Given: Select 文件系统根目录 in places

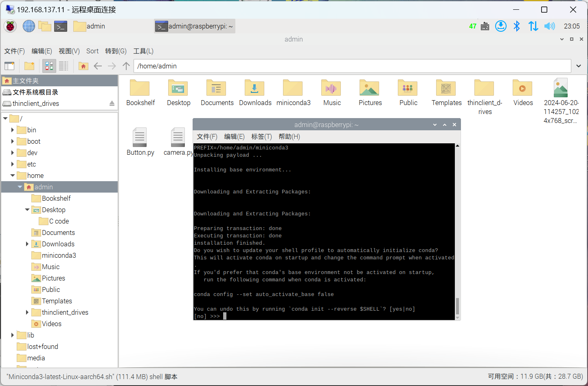Looking at the screenshot, I should tap(60, 92).
